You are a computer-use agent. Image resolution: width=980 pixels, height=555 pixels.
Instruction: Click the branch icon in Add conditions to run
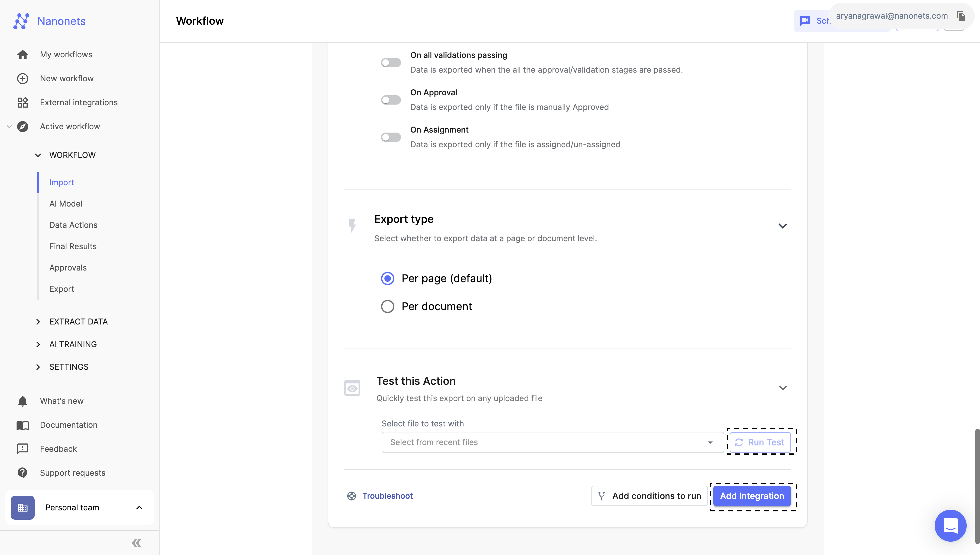coord(602,496)
